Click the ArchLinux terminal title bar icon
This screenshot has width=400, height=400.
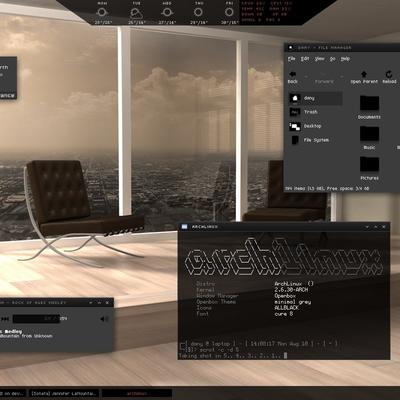click(x=184, y=227)
